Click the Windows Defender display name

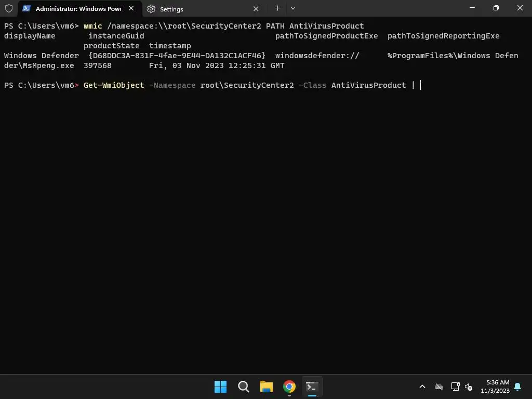click(42, 55)
